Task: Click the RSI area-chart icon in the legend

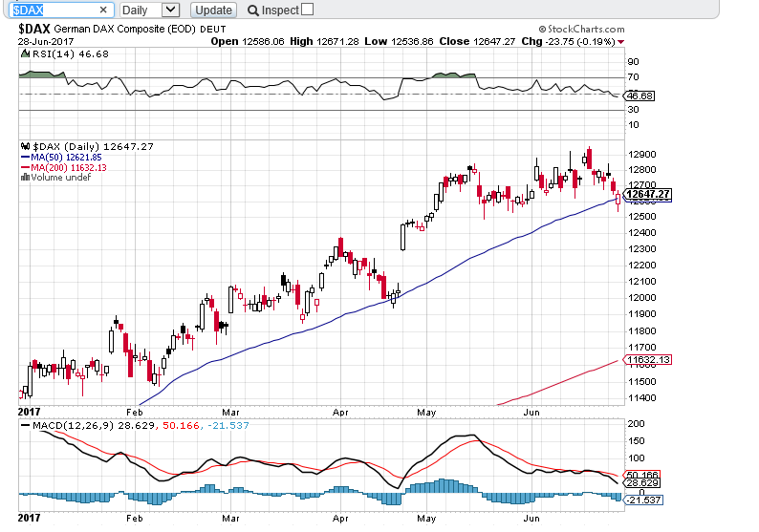Action: click(25, 53)
